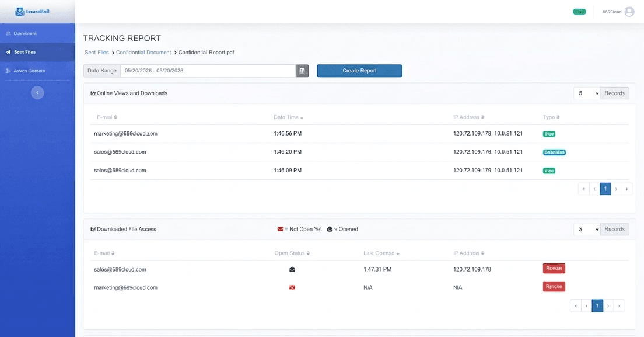Open Admin Console sidebar item
Screen dimensions: 644x337
pos(37,71)
